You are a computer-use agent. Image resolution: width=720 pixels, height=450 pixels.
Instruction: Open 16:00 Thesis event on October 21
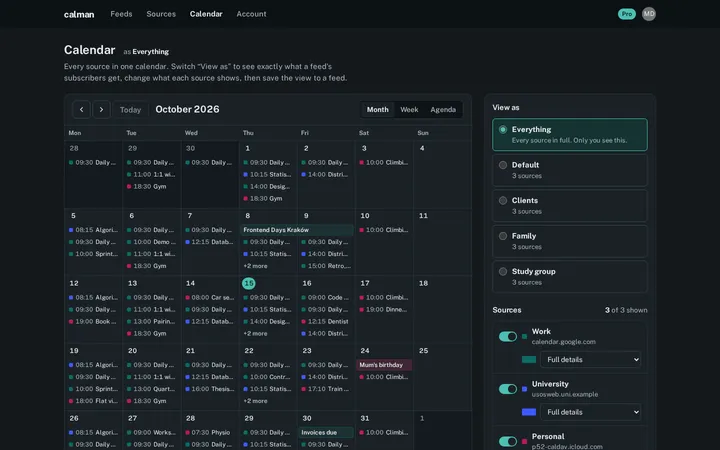coord(209,389)
